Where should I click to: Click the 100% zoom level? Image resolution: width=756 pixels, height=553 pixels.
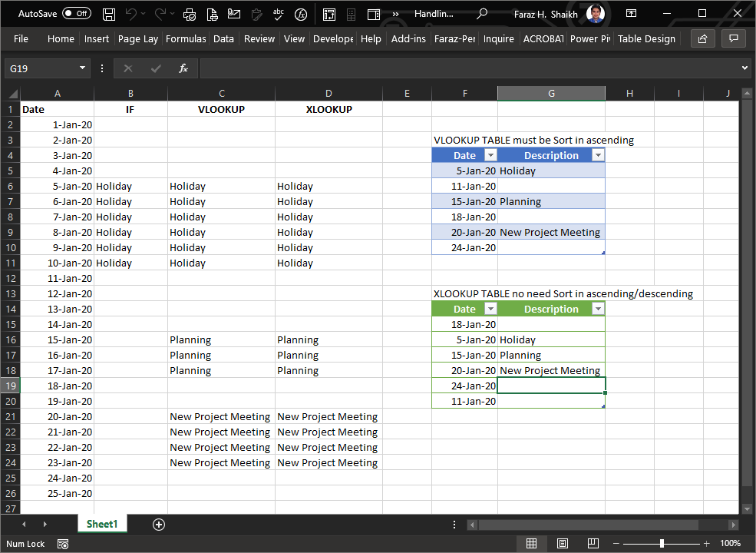click(x=730, y=543)
